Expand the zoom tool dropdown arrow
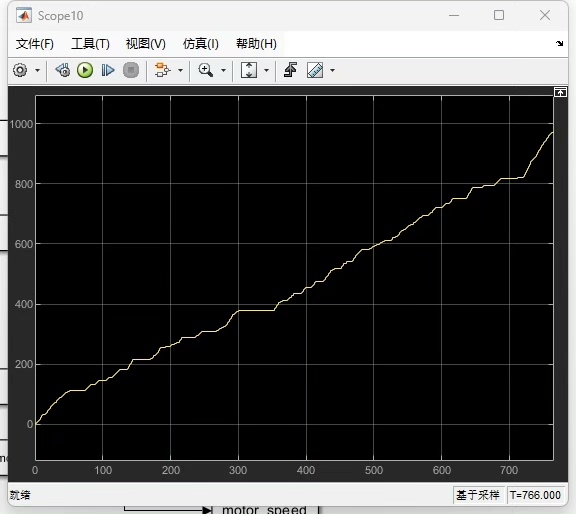This screenshot has width=576, height=514. [x=223, y=70]
